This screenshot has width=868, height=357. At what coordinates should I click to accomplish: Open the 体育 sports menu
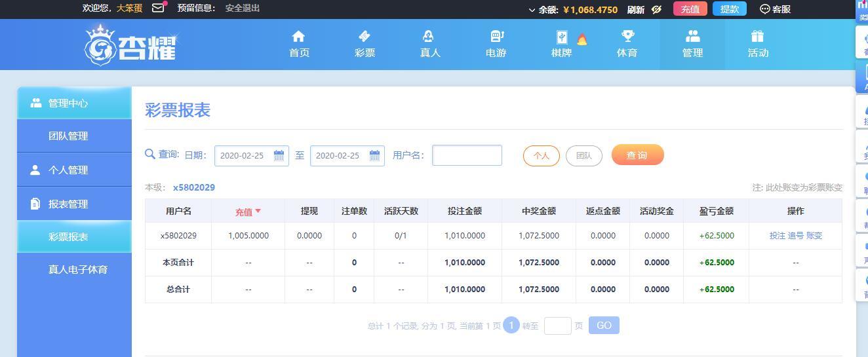pyautogui.click(x=627, y=44)
